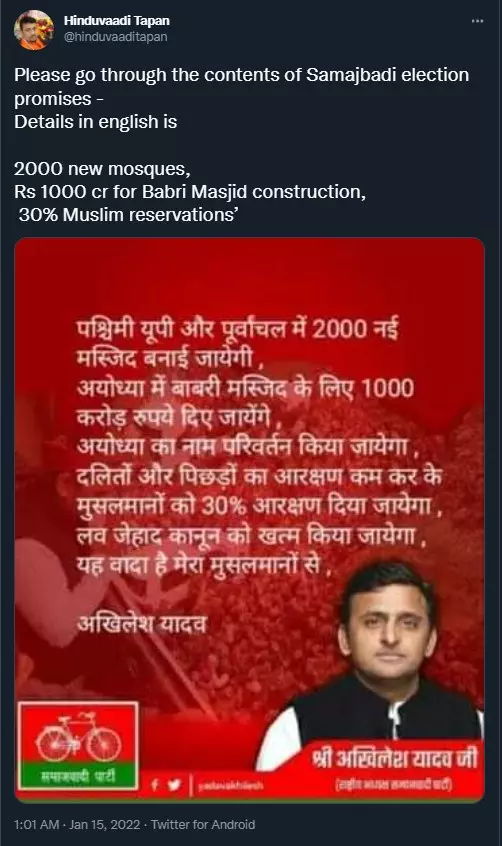Click the Twitter bird icon in poster
Screen dimensions: 502x846
pos(174,784)
